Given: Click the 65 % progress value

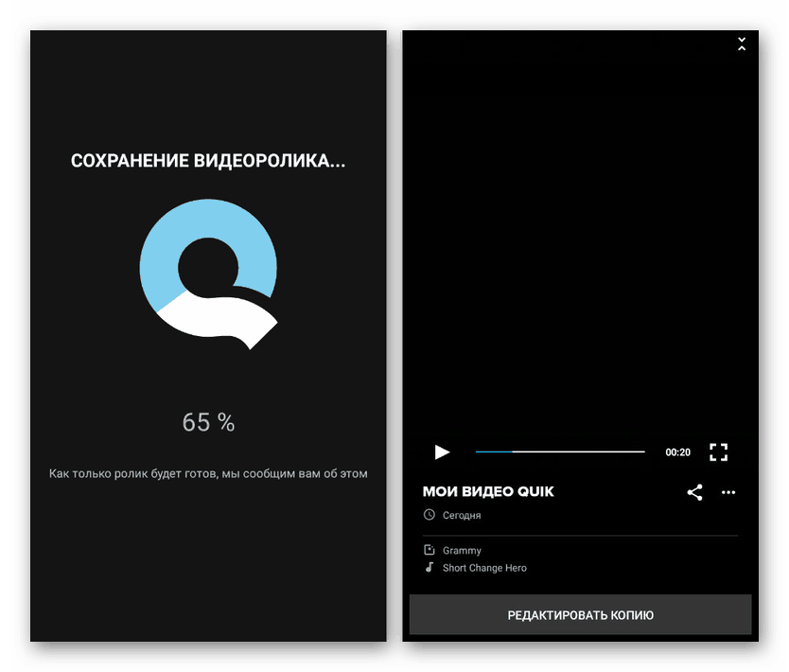Looking at the screenshot, I should [208, 422].
